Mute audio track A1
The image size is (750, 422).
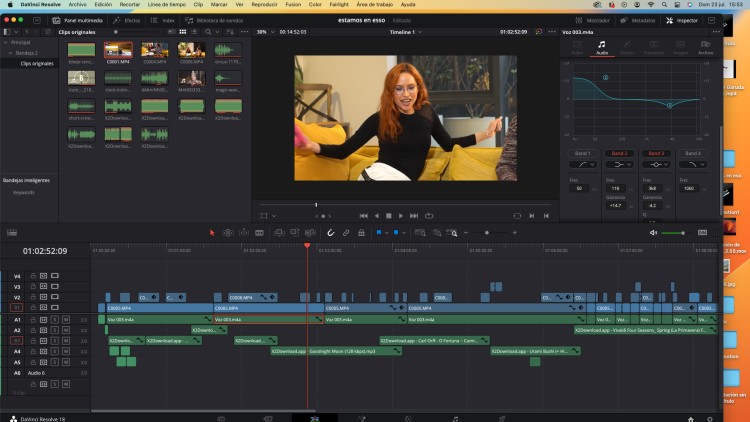66,320
